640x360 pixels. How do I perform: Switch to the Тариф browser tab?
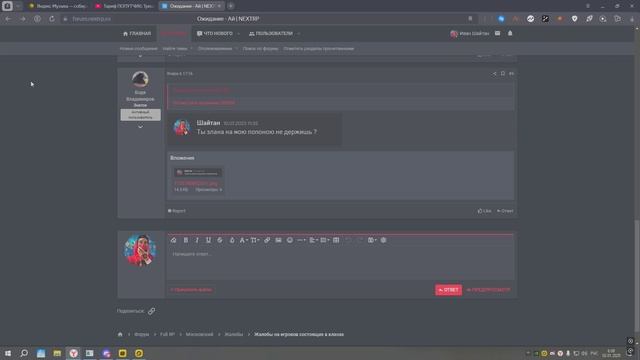pyautogui.click(x=124, y=6)
